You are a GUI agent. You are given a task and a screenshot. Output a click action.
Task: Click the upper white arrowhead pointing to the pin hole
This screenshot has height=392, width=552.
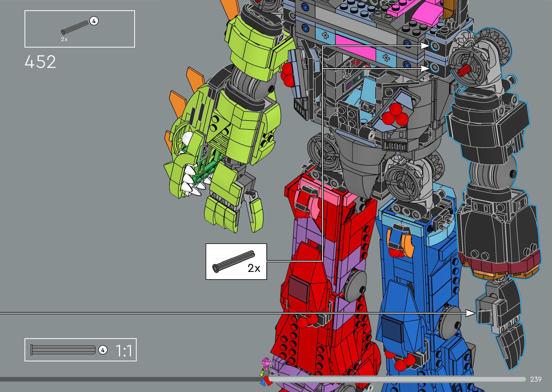coord(424,45)
